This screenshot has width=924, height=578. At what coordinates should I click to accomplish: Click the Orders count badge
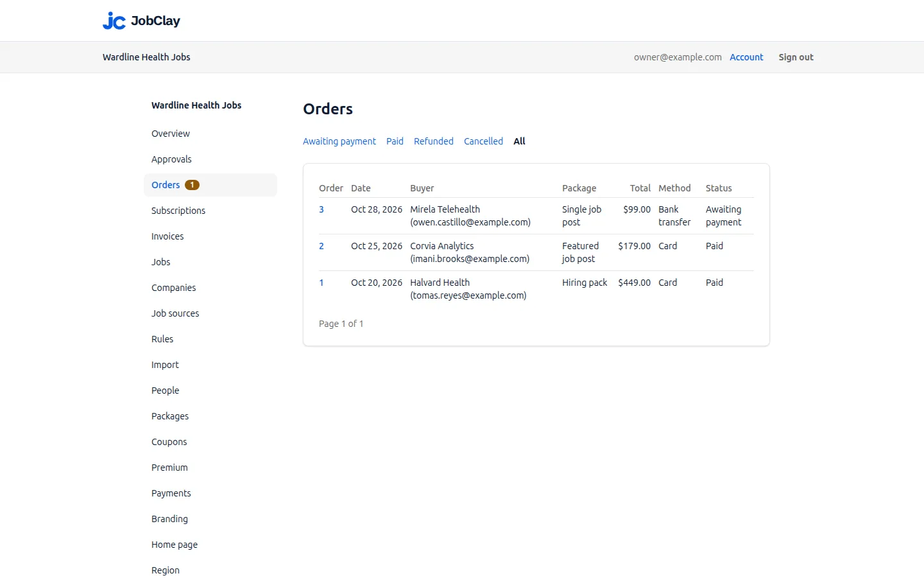(192, 185)
